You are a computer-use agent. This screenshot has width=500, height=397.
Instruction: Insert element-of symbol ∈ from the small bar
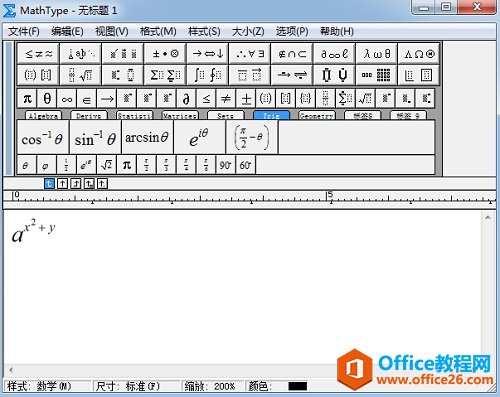pos(87,99)
